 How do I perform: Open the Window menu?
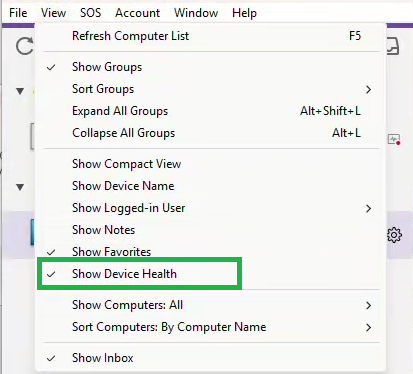coord(196,13)
